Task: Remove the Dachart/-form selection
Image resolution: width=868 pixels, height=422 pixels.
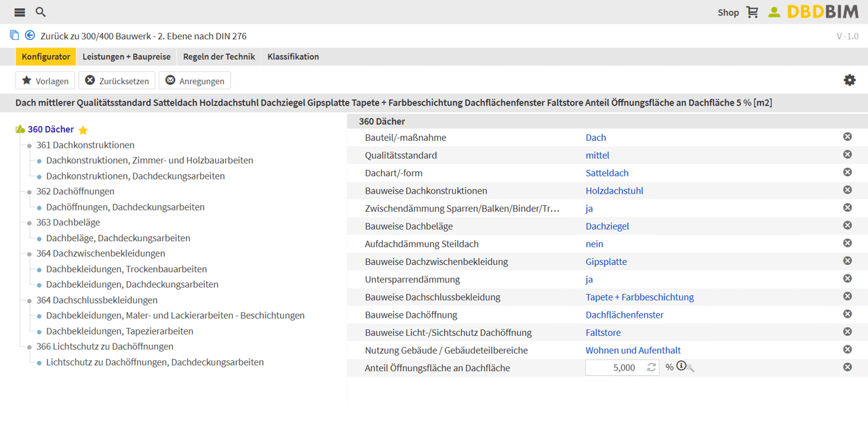Action: click(x=848, y=172)
